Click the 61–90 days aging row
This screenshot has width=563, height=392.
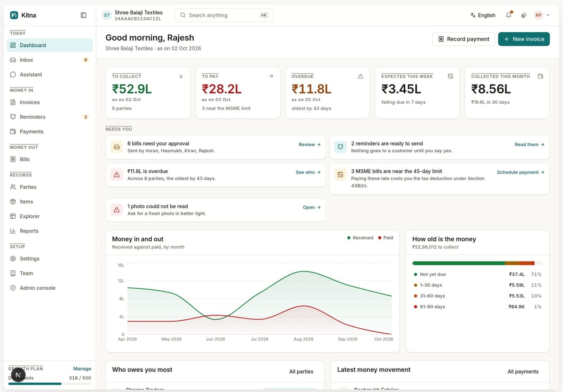pyautogui.click(x=477, y=307)
